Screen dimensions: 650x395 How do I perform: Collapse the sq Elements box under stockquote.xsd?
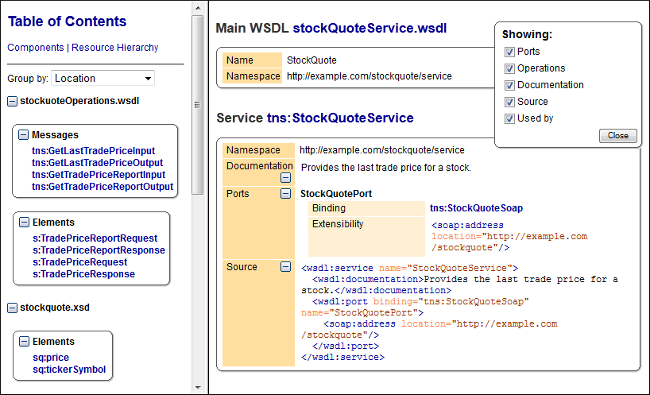coord(24,342)
